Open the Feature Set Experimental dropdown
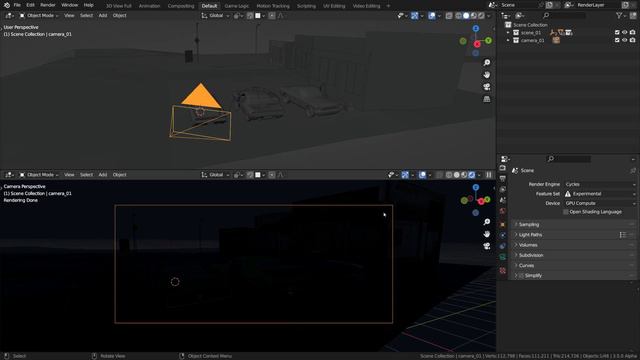Viewport: 640px width, 360px height. point(600,194)
